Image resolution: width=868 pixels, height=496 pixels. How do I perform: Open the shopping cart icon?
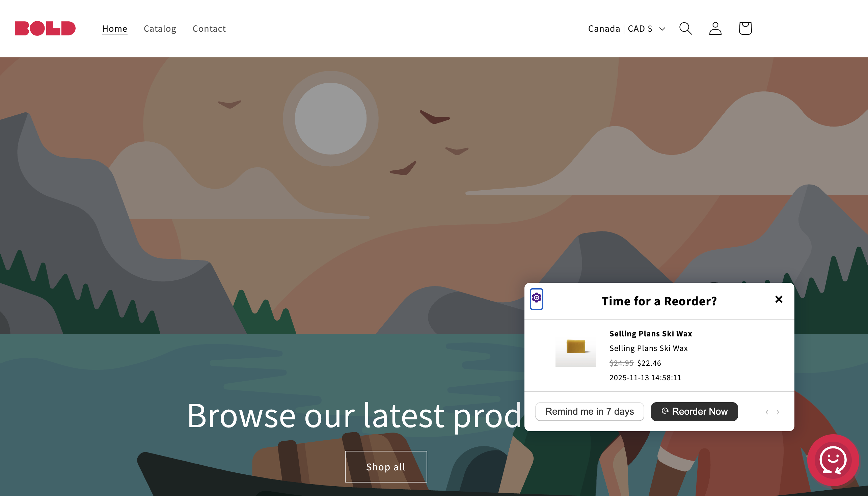[745, 28]
